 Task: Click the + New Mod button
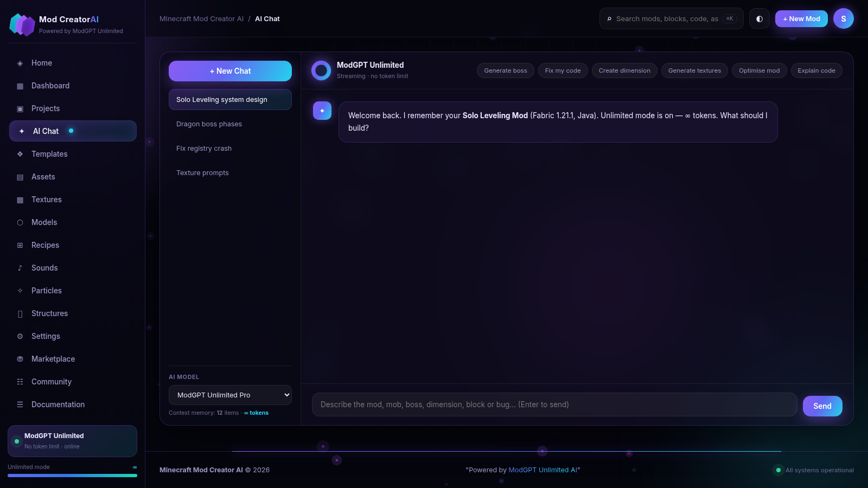click(x=801, y=19)
